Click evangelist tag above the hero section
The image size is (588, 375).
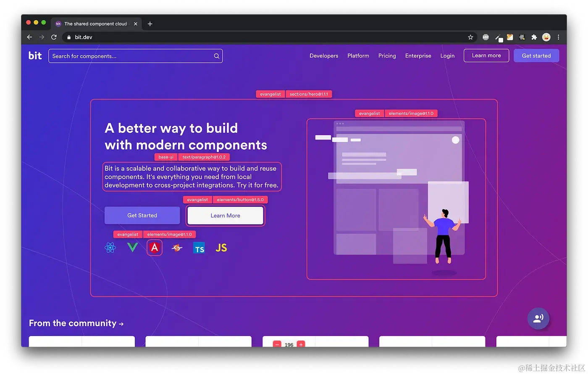270,94
